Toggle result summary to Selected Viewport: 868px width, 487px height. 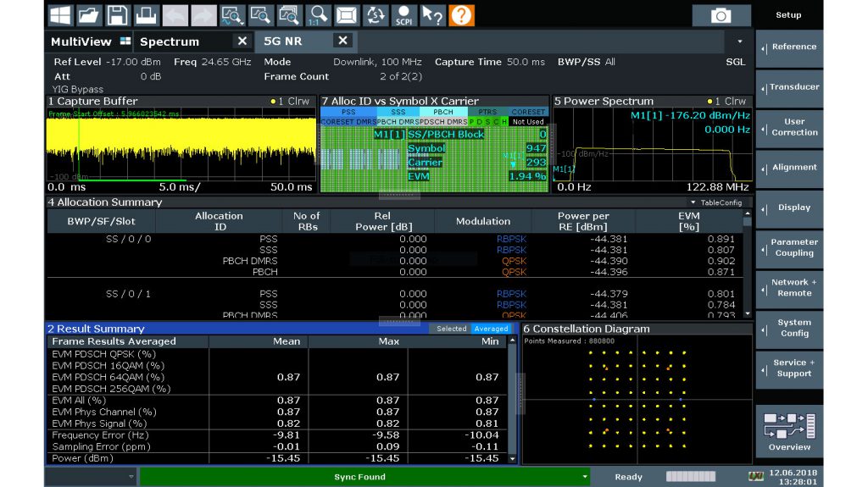[450, 329]
